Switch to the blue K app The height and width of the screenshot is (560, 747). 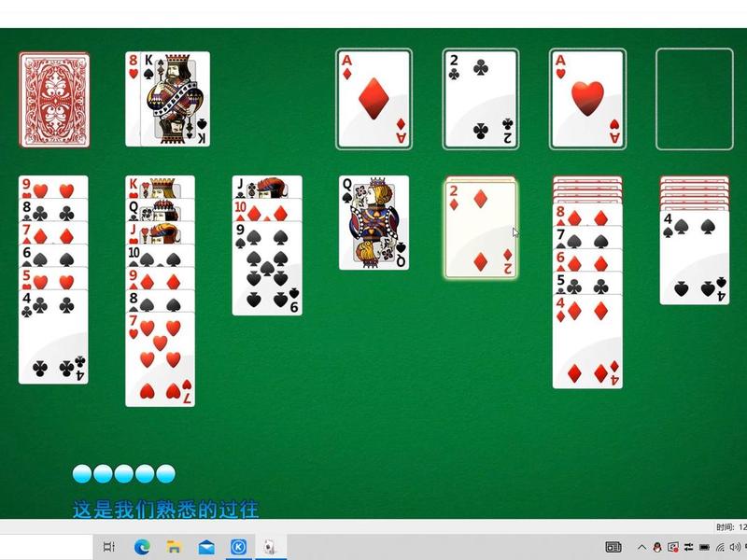click(238, 547)
